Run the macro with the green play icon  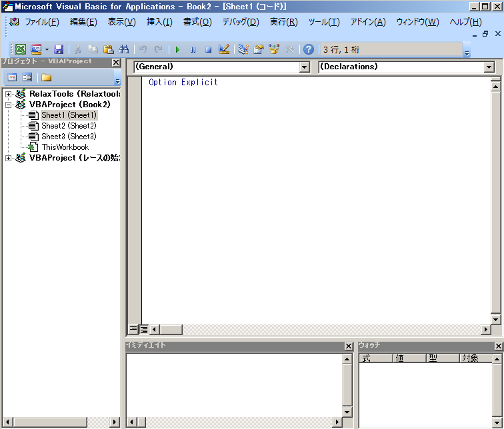click(x=177, y=49)
